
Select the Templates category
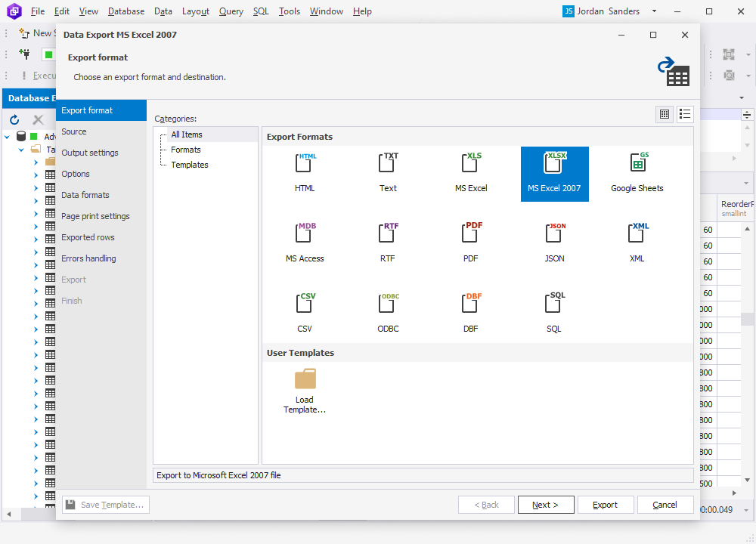[190, 164]
